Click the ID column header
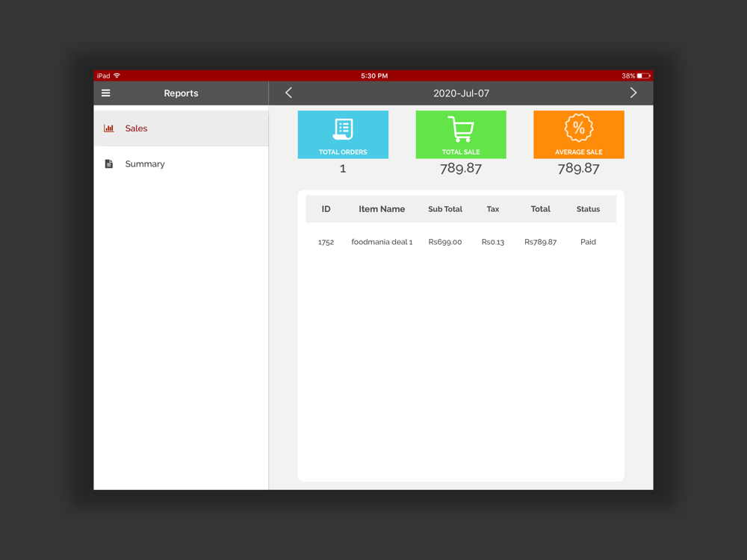 [x=326, y=209]
